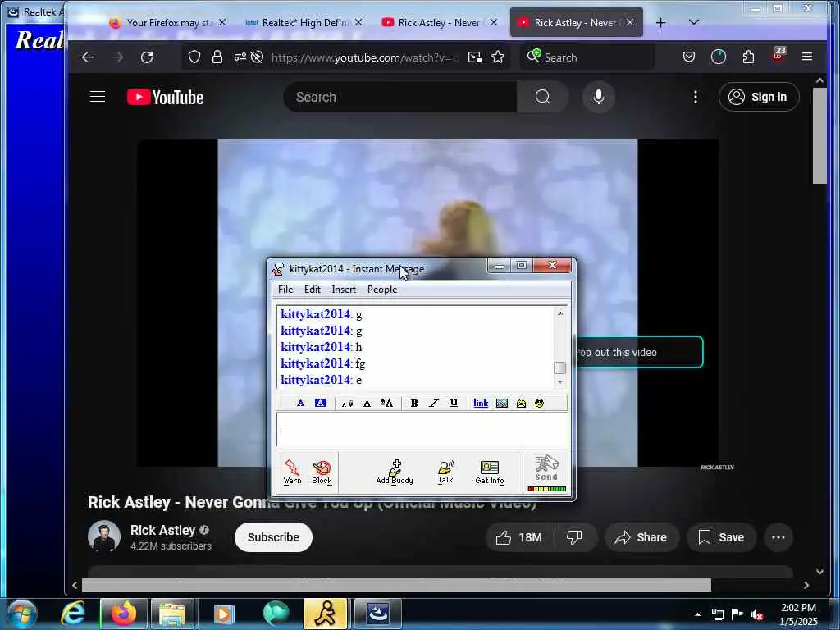
Task: Click the YouTube search magnifier button
Action: coord(543,97)
